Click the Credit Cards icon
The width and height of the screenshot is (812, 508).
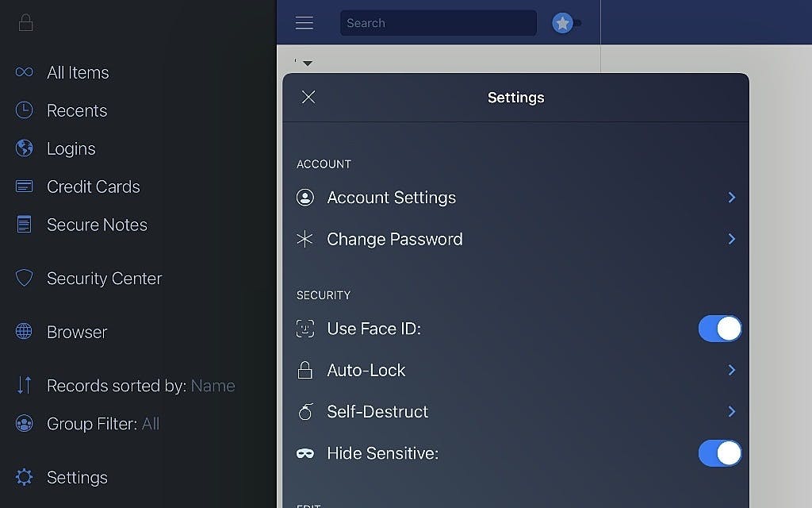tap(25, 187)
